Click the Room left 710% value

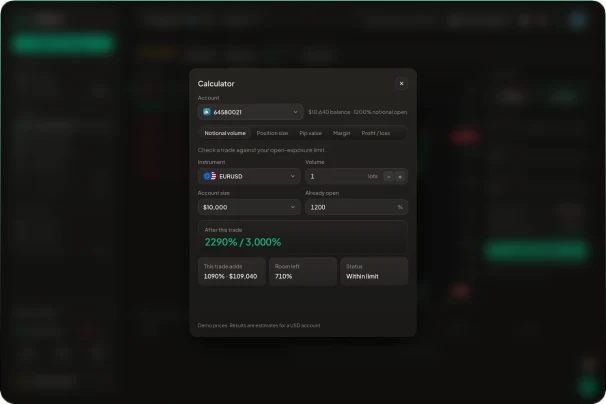click(x=283, y=276)
